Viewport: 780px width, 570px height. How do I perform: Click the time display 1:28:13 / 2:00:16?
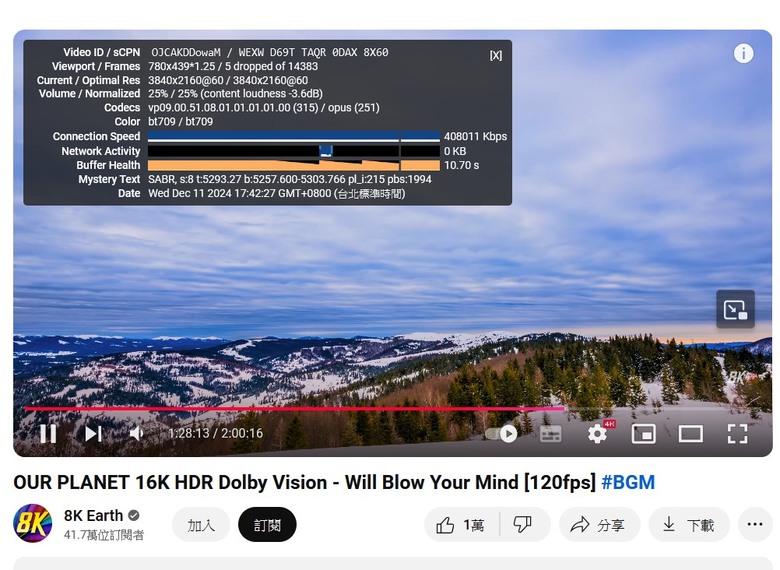point(215,433)
